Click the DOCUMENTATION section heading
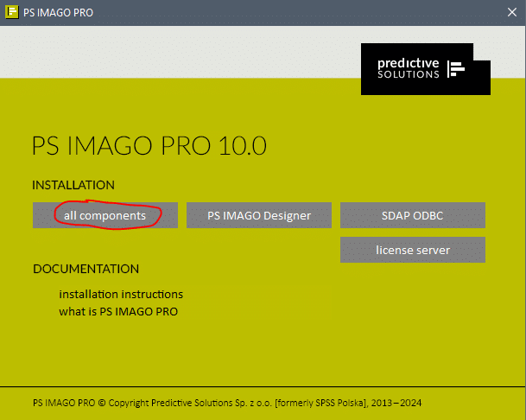The height and width of the screenshot is (420, 526). coord(86,269)
